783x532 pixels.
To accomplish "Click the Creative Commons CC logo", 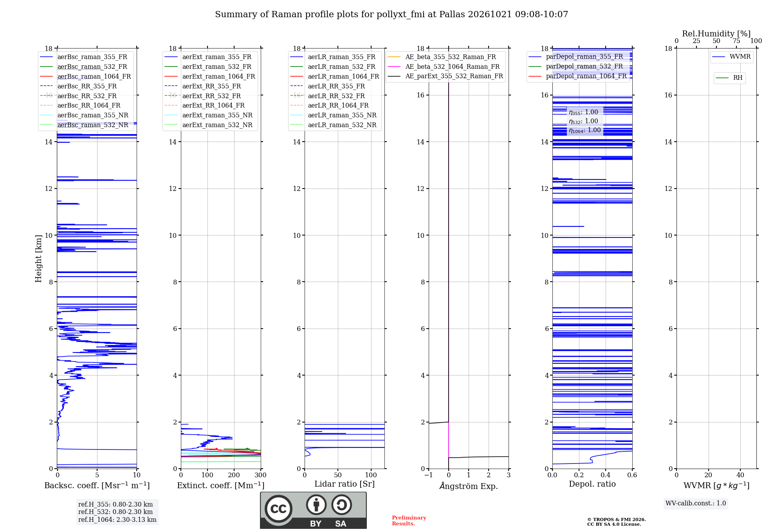I will tap(278, 509).
